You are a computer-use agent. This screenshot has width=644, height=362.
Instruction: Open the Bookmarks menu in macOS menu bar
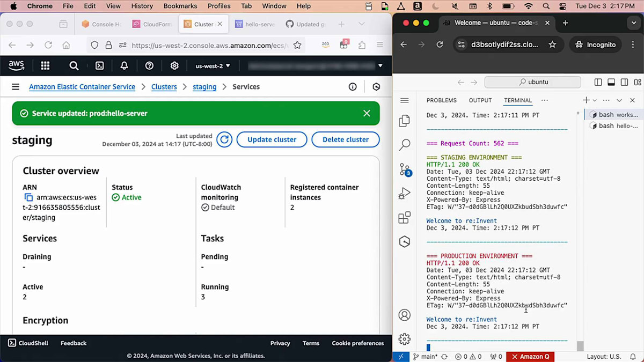click(x=180, y=6)
